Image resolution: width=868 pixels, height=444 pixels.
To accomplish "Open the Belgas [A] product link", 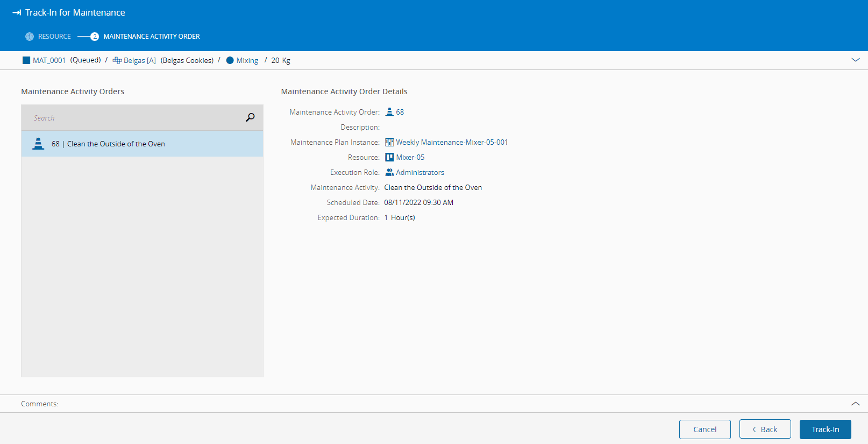I will pyautogui.click(x=139, y=60).
